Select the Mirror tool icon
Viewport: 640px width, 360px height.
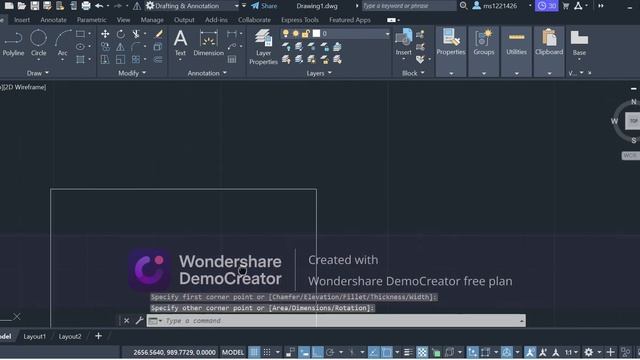[120, 47]
